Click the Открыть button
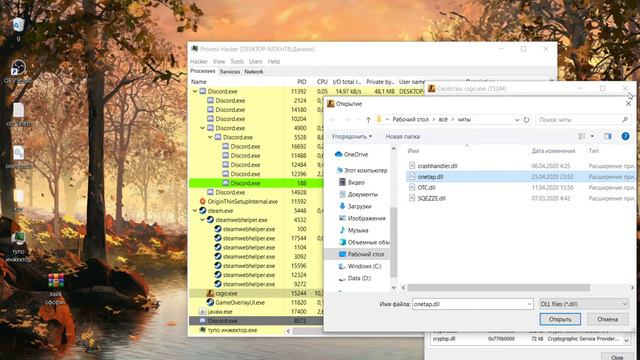Viewport: 640px width, 360px height. coord(560,319)
